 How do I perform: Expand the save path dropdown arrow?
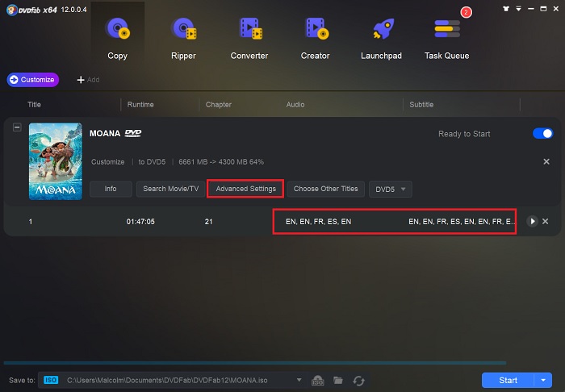[x=299, y=380]
